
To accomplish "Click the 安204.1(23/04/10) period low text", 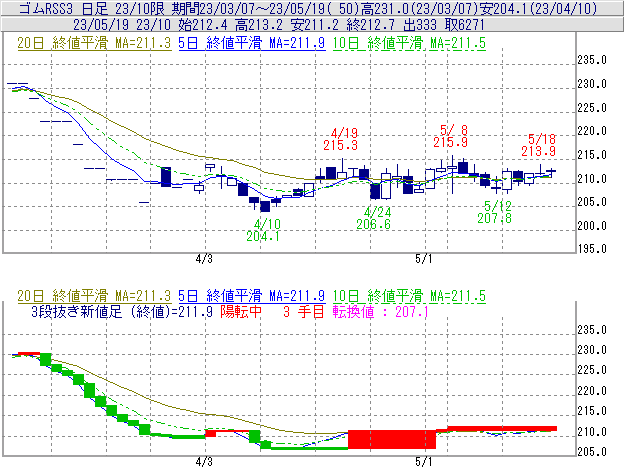I will [539, 8].
